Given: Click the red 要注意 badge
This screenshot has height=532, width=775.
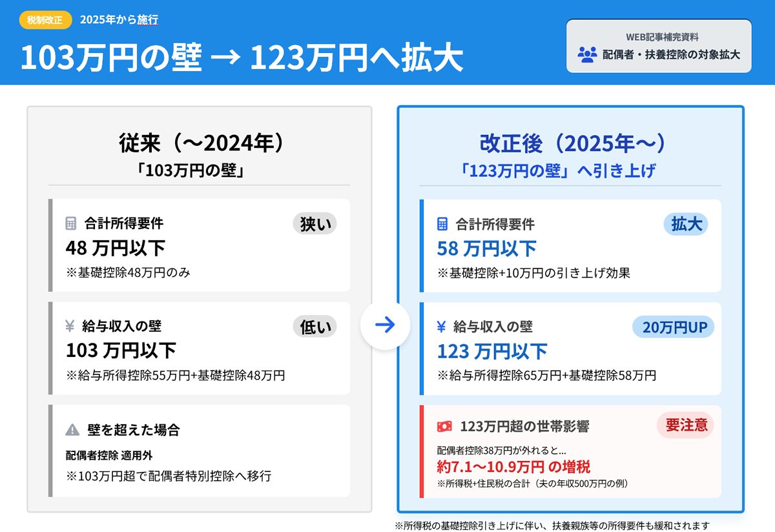Looking at the screenshot, I should 686,425.
